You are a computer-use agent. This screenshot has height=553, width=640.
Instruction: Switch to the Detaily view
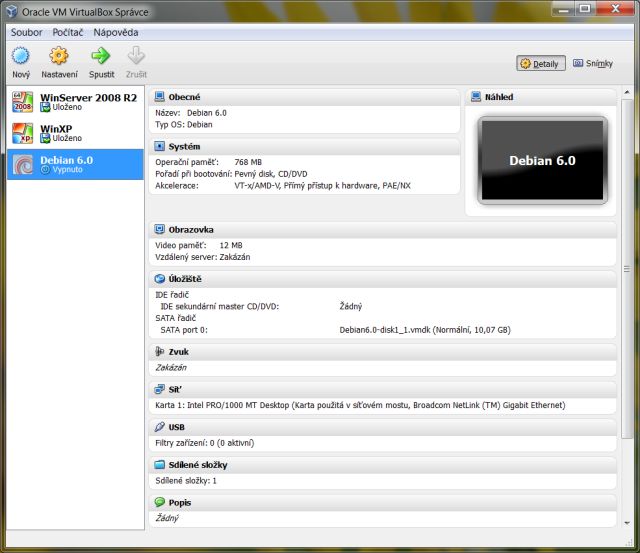pyautogui.click(x=541, y=64)
